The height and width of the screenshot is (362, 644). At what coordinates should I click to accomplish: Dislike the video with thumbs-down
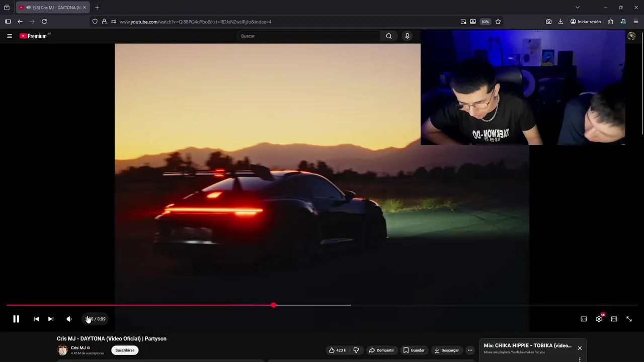356,350
